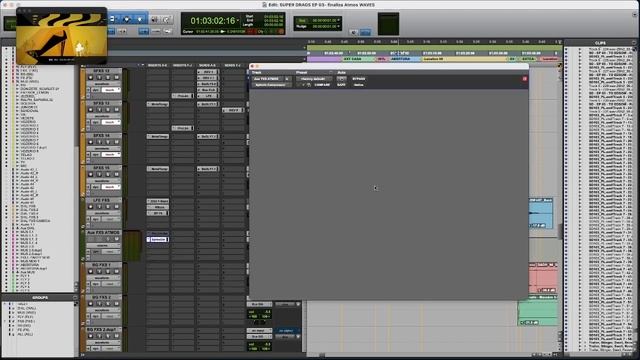Viewport: 640px width, 360px height.
Task: Open first insert slot on SFXS 13
Action: [158, 104]
